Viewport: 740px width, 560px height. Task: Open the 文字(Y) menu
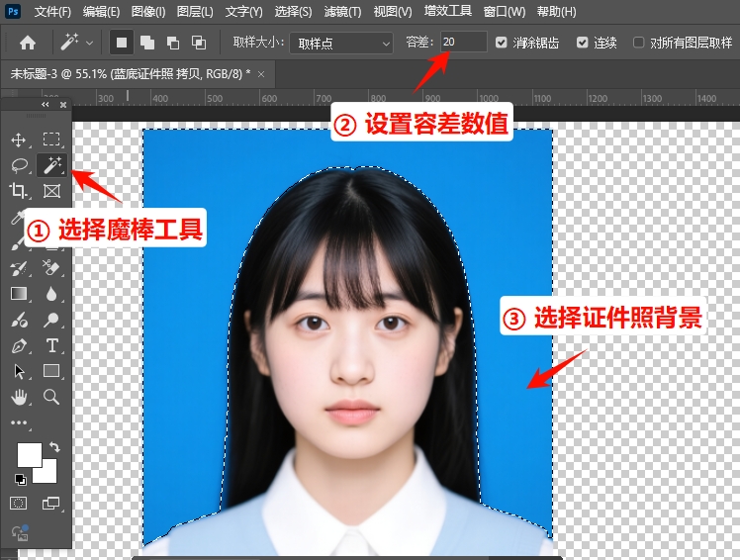click(243, 12)
